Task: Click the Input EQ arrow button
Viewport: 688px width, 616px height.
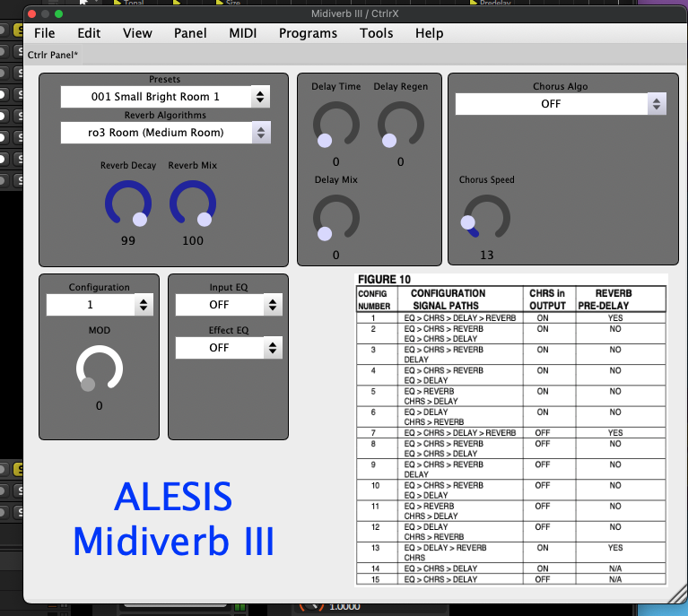Action: (x=273, y=305)
